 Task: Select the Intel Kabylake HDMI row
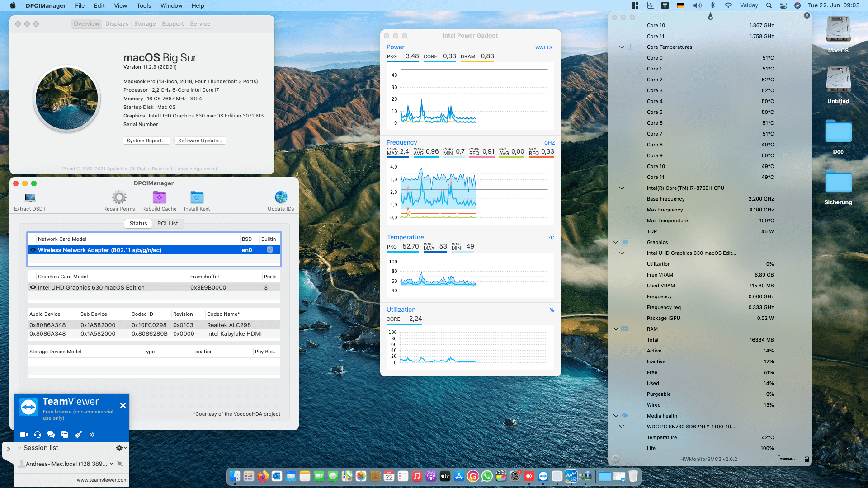coord(154,334)
